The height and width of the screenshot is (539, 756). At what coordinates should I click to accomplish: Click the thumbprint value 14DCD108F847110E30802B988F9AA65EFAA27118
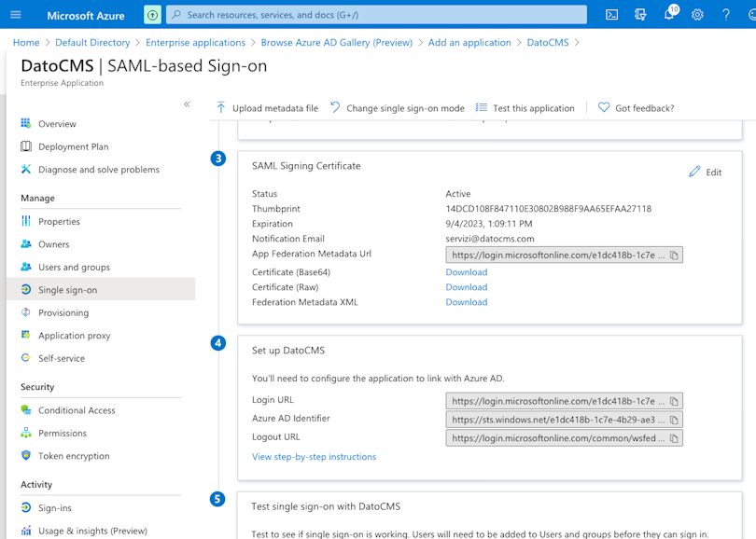click(x=548, y=209)
